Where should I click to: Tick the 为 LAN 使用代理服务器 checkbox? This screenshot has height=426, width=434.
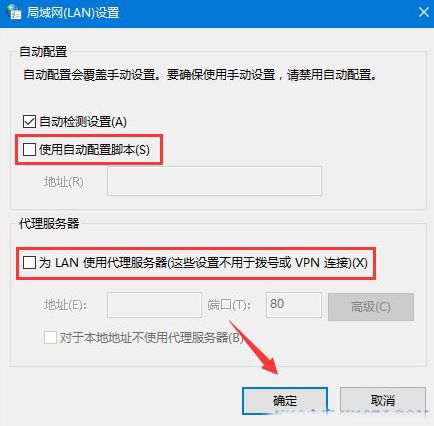[29, 263]
